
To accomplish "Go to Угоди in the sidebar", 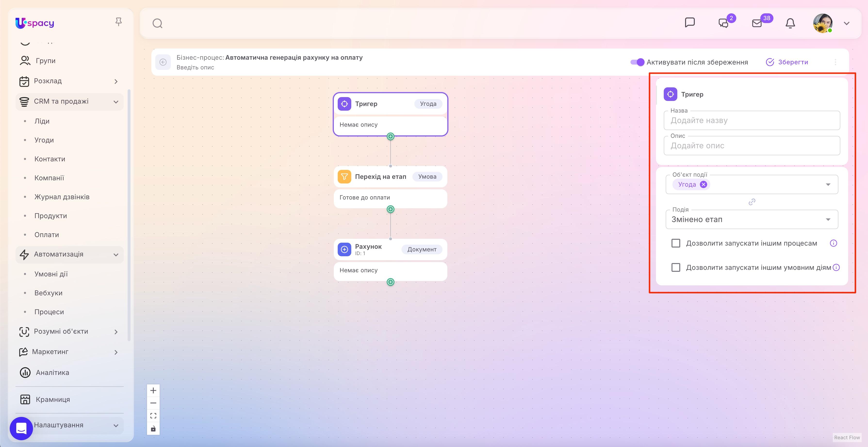I will 44,140.
